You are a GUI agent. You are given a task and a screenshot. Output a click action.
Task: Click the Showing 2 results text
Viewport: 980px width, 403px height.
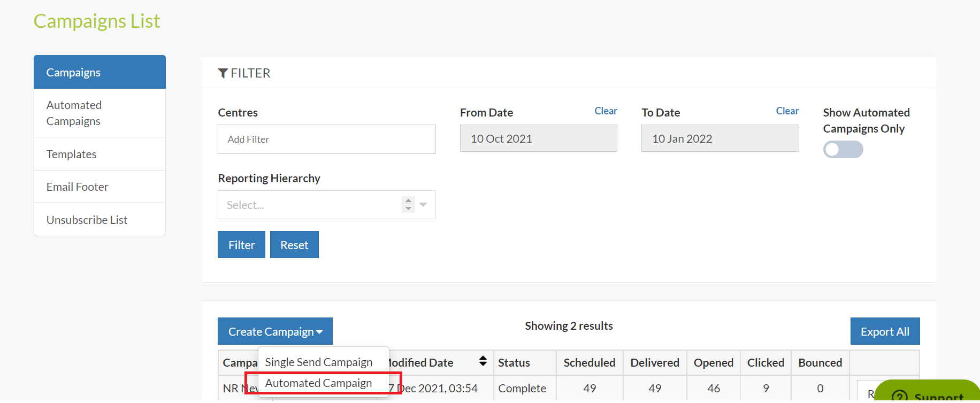(x=569, y=325)
